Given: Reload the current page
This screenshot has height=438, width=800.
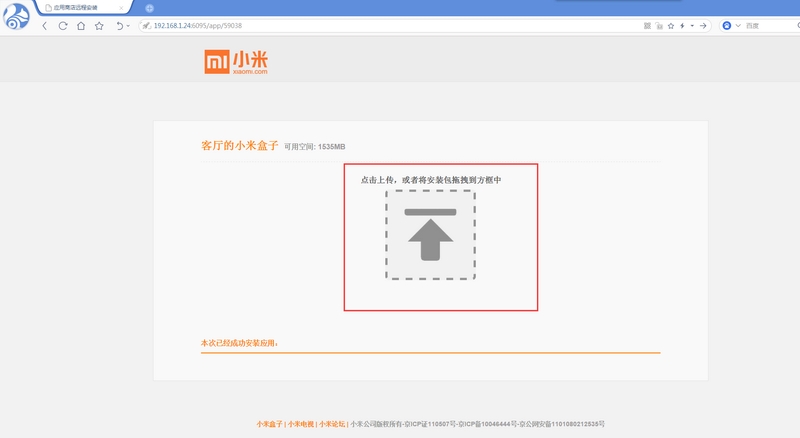Looking at the screenshot, I should [x=63, y=26].
